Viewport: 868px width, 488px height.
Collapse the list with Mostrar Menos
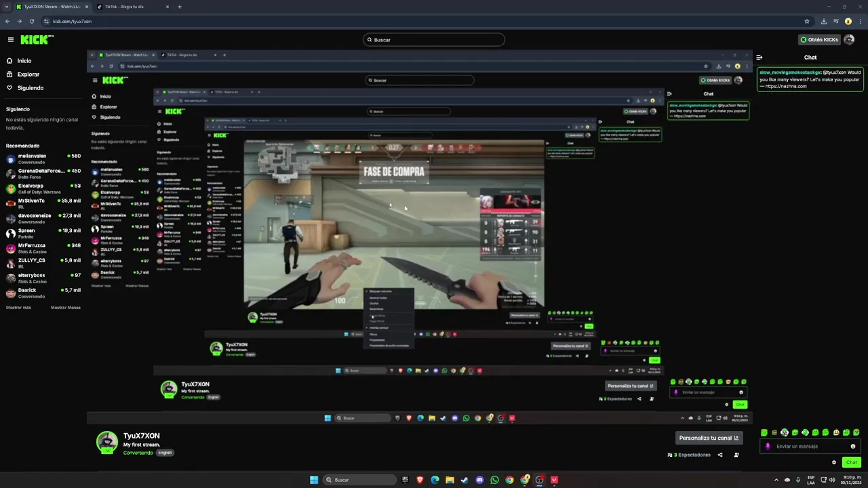[x=66, y=308]
